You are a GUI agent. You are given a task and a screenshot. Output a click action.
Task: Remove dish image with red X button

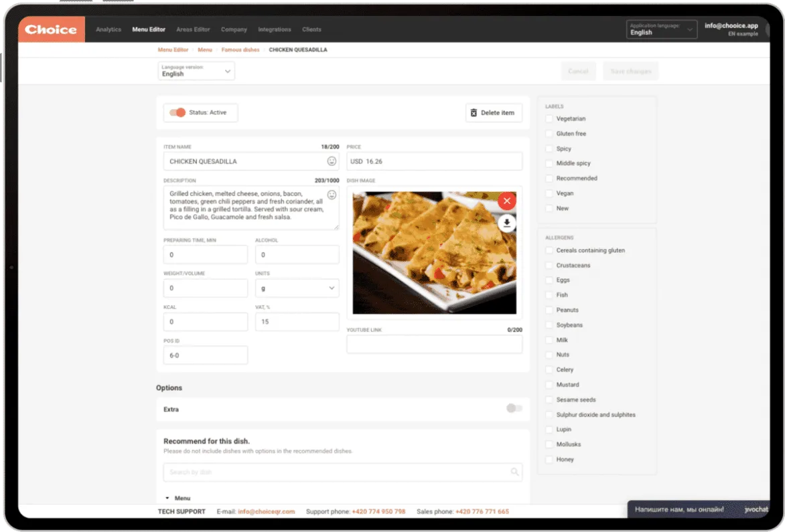506,201
